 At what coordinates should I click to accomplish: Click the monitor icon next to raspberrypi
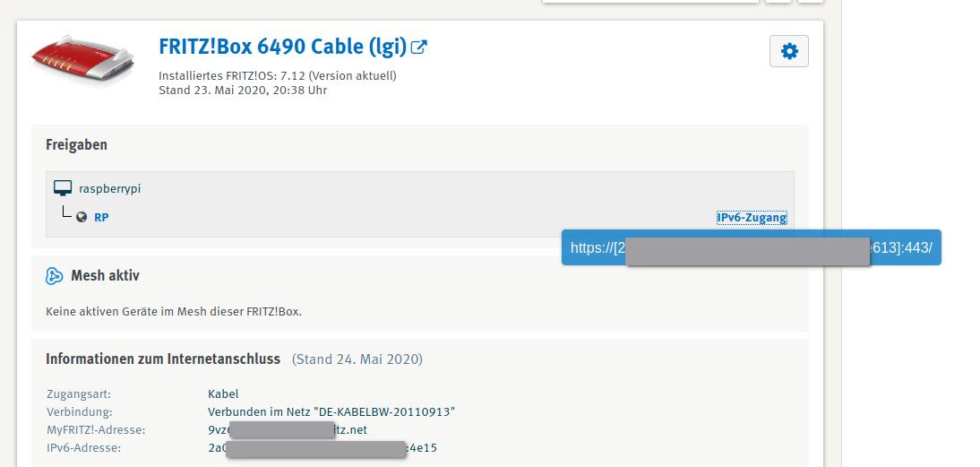click(x=62, y=188)
